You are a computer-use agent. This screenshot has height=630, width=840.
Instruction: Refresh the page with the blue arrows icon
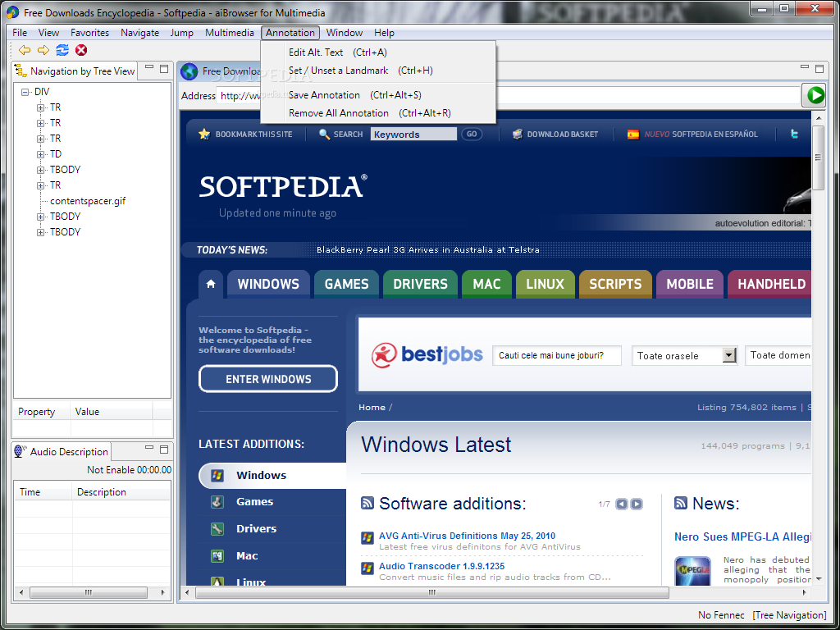pos(62,50)
